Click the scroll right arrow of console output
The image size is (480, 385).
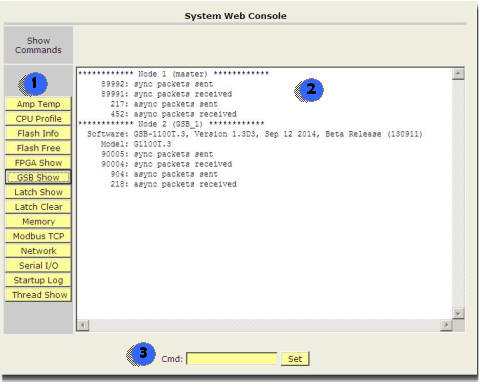click(x=446, y=325)
